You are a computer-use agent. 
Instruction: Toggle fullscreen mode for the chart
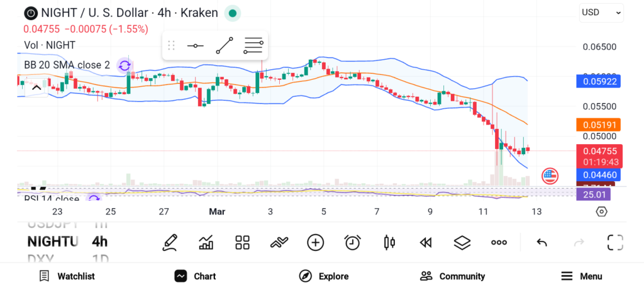614,242
